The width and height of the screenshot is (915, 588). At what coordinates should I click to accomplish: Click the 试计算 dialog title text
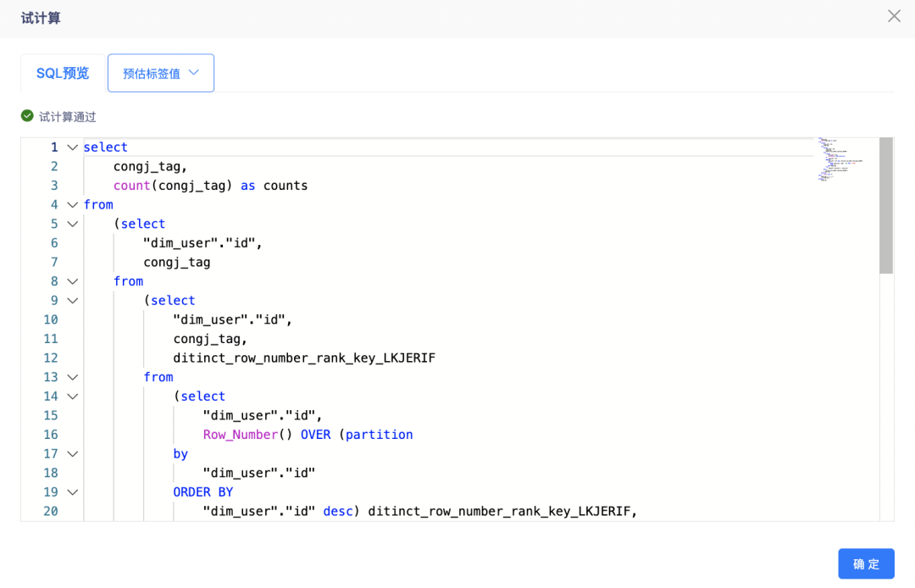[x=41, y=18]
